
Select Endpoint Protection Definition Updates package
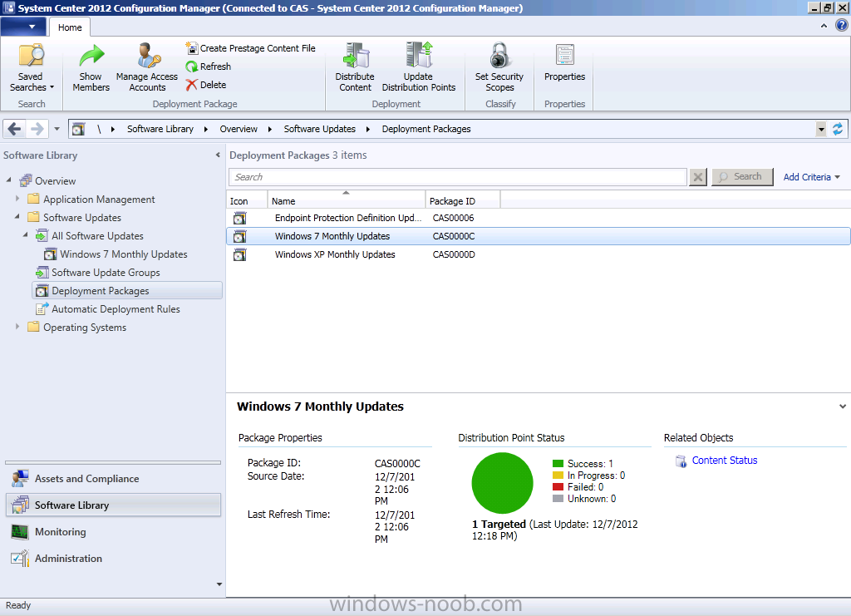pyautogui.click(x=539, y=218)
